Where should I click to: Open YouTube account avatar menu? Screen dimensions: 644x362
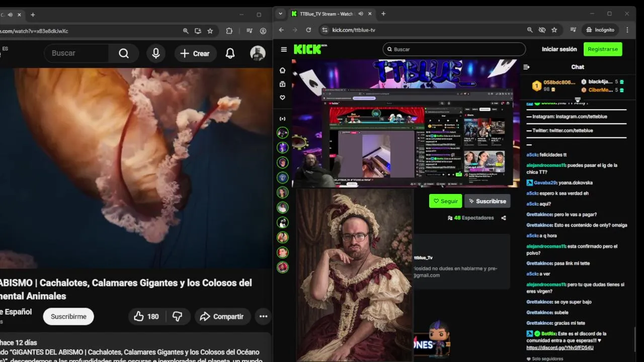point(258,53)
